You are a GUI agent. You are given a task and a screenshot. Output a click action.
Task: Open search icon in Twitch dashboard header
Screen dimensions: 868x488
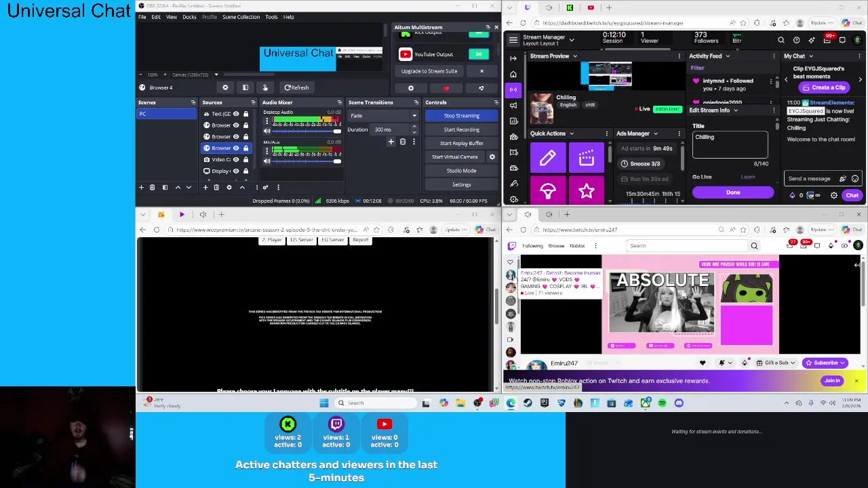coord(781,40)
